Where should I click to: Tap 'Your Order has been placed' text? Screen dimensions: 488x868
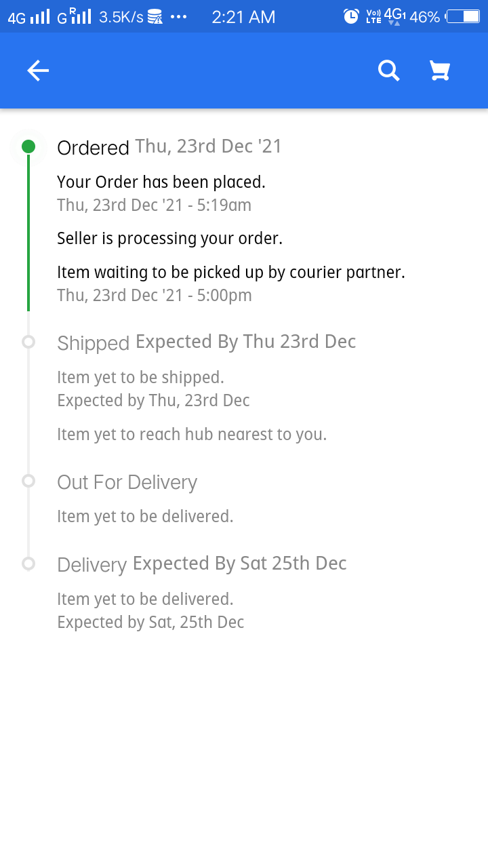point(161,182)
